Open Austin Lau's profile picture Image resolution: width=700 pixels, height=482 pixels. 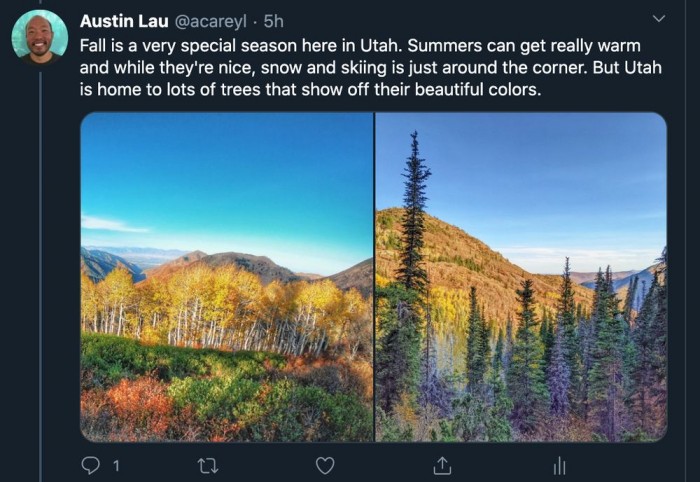pos(40,37)
